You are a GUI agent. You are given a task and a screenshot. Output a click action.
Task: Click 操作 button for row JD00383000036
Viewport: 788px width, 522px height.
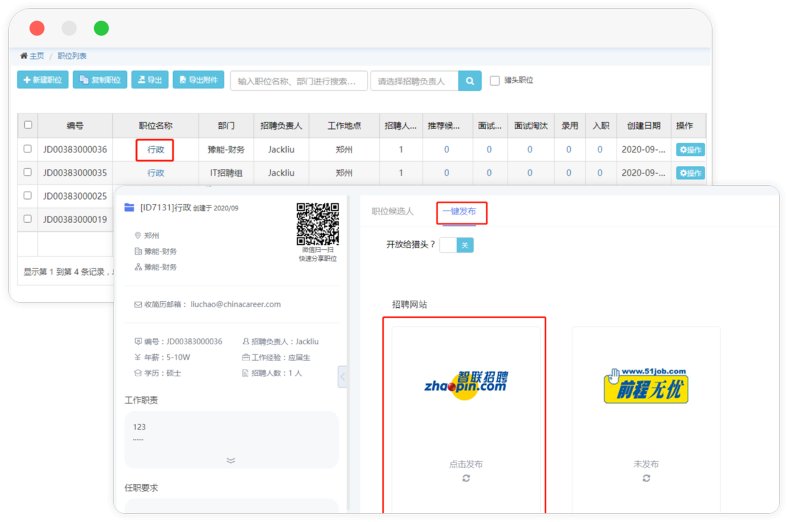[x=690, y=150]
